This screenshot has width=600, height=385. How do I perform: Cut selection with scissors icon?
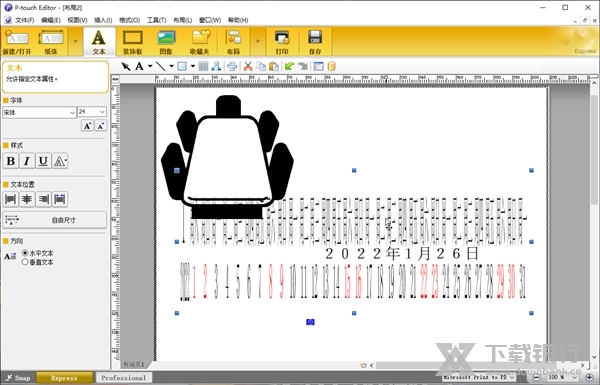click(x=248, y=66)
